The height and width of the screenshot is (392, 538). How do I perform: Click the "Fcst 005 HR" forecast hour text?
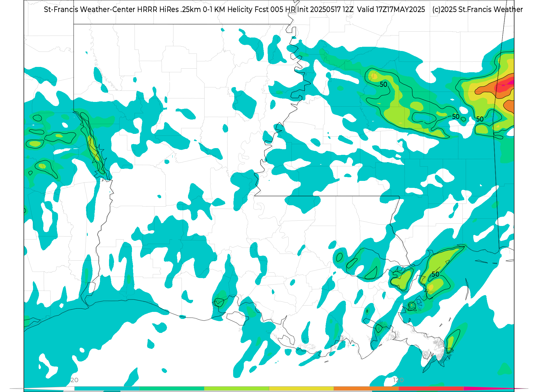click(275, 10)
